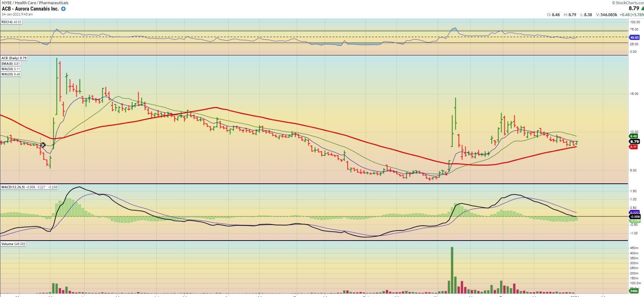Click the 100.00m label on the volume axis
Screen dimensions: 644x297
point(635,283)
